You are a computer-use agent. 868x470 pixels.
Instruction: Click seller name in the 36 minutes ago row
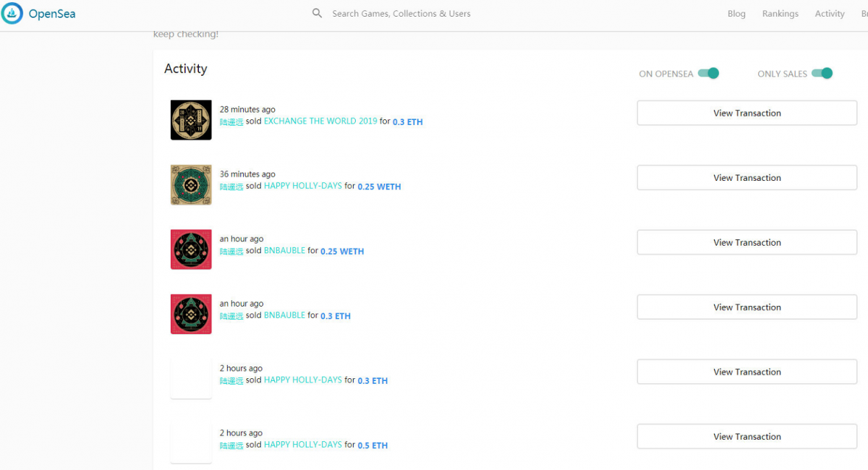tap(231, 187)
